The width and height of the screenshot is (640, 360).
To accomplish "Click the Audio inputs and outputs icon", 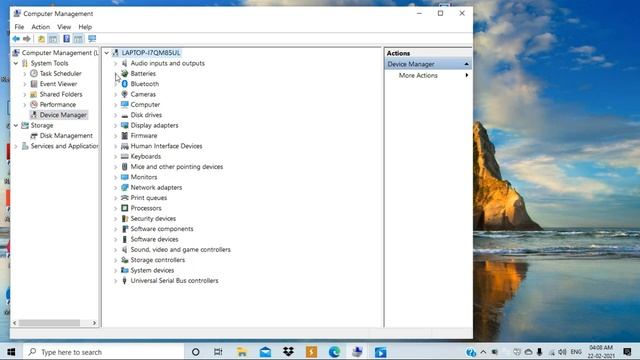I will tap(124, 63).
